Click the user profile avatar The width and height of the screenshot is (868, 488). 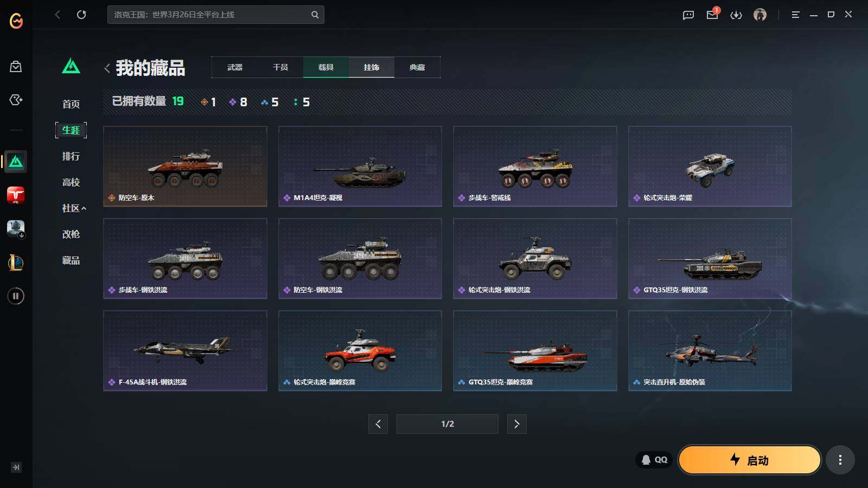pyautogui.click(x=760, y=15)
